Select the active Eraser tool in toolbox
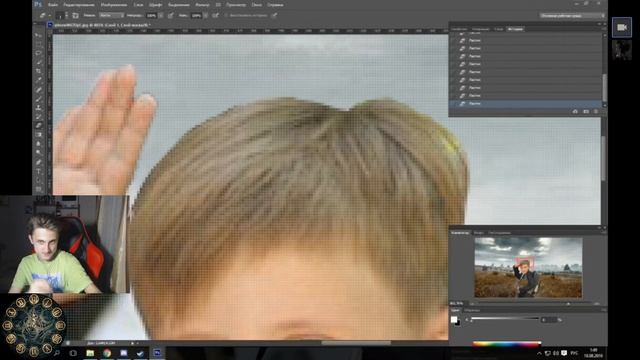Screen dimensions: 640x360 (x=39, y=125)
